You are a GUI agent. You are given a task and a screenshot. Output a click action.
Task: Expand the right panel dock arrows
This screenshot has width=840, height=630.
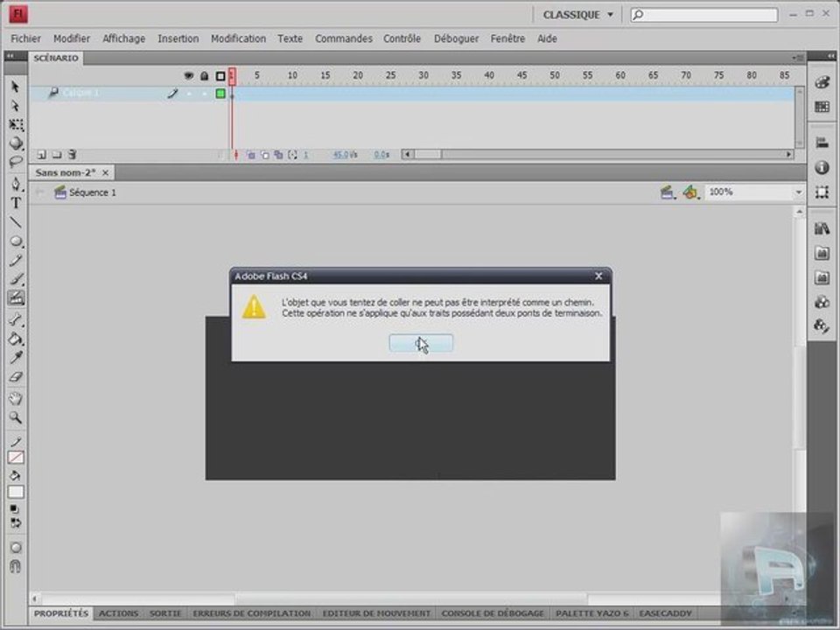point(831,56)
